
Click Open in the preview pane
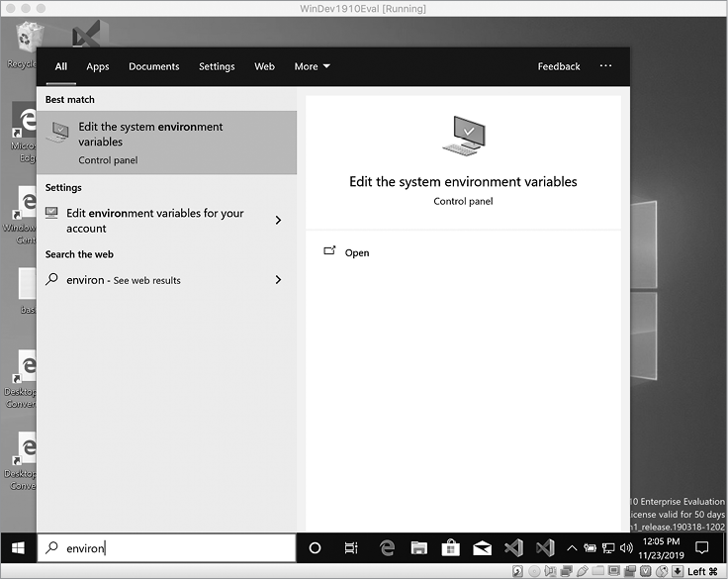coord(356,252)
